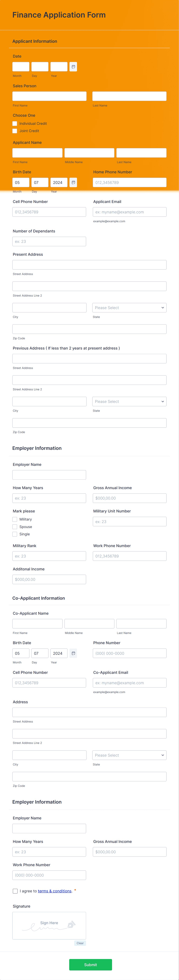The width and height of the screenshot is (179, 980).
Task: Open the calendar picker beside applicant Birth Date
Action: point(73,183)
